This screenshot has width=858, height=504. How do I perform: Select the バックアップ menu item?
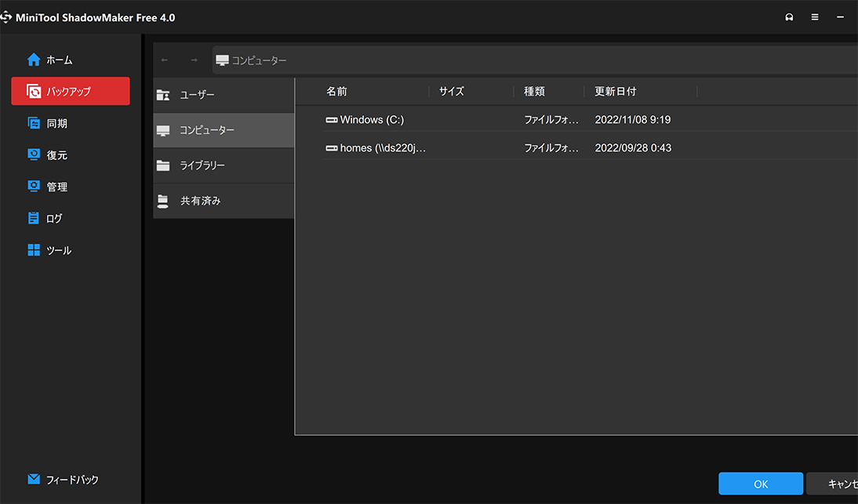(71, 91)
